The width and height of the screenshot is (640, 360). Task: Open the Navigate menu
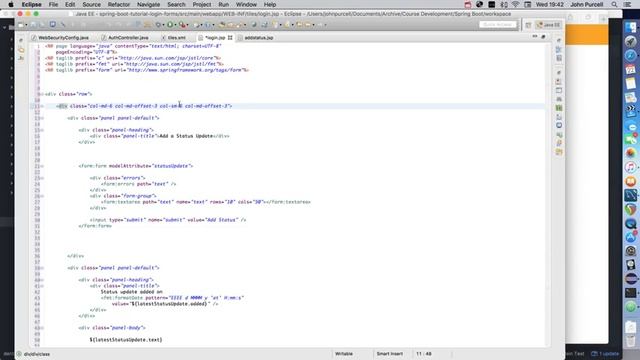148,4
